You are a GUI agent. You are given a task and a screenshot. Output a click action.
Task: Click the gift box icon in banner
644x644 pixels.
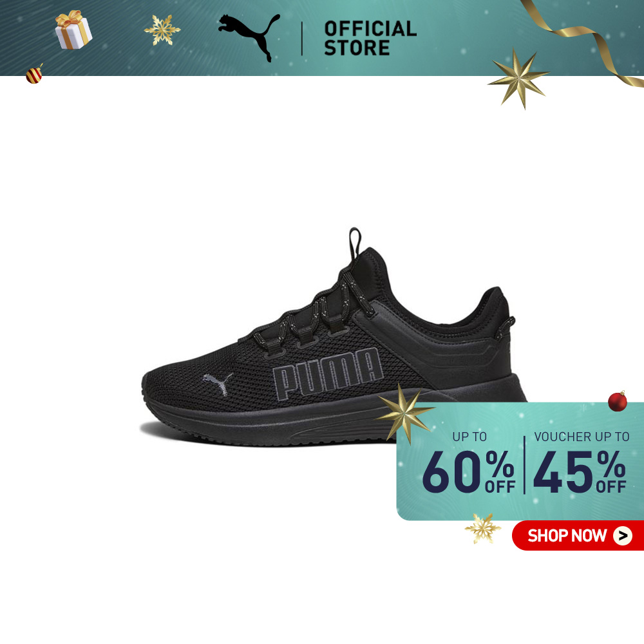coord(74,30)
